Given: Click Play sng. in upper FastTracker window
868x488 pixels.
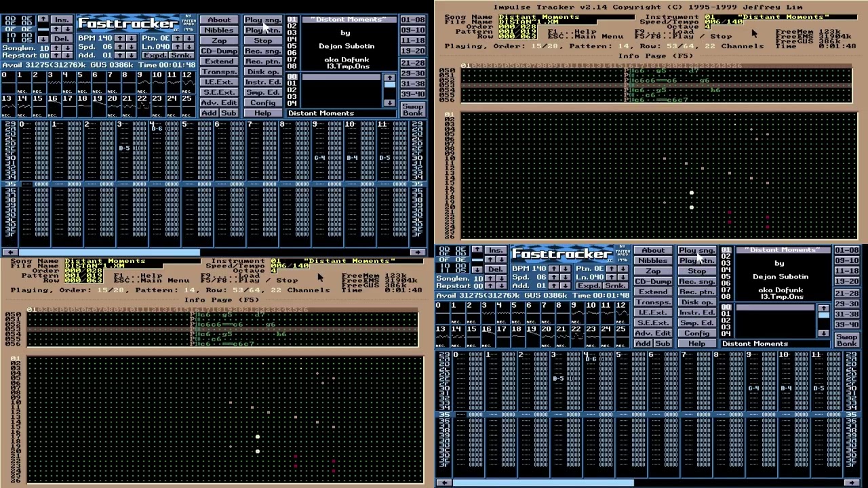Looking at the screenshot, I should [263, 20].
